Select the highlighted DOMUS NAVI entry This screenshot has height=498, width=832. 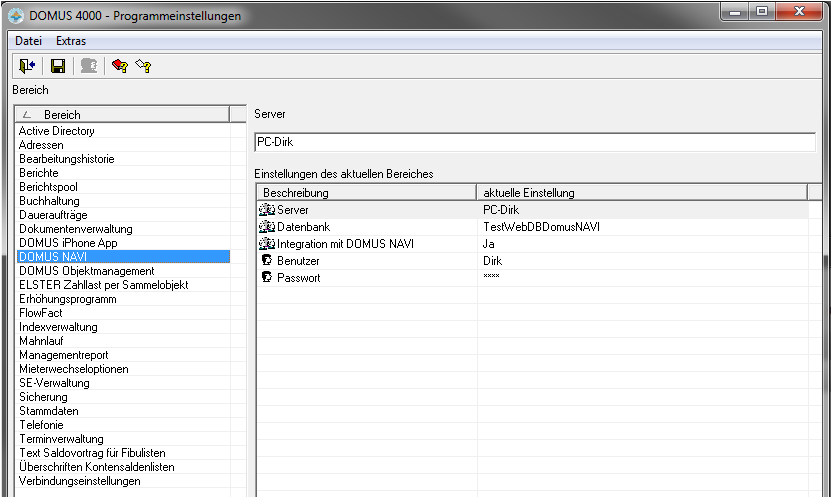124,257
